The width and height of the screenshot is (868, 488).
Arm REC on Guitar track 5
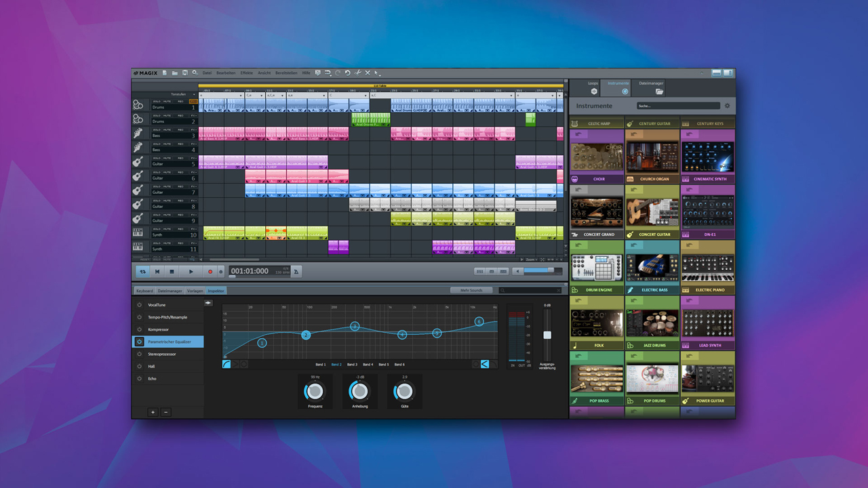point(180,158)
